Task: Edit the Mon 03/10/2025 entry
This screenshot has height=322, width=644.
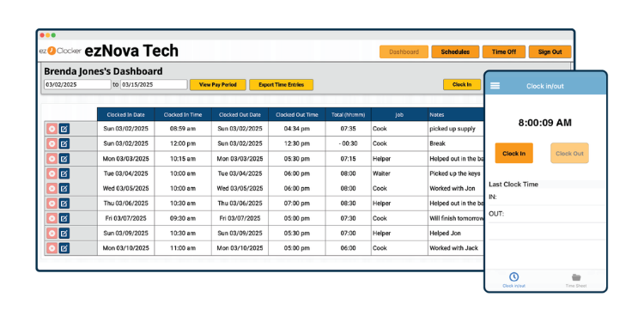Action: pos(64,248)
